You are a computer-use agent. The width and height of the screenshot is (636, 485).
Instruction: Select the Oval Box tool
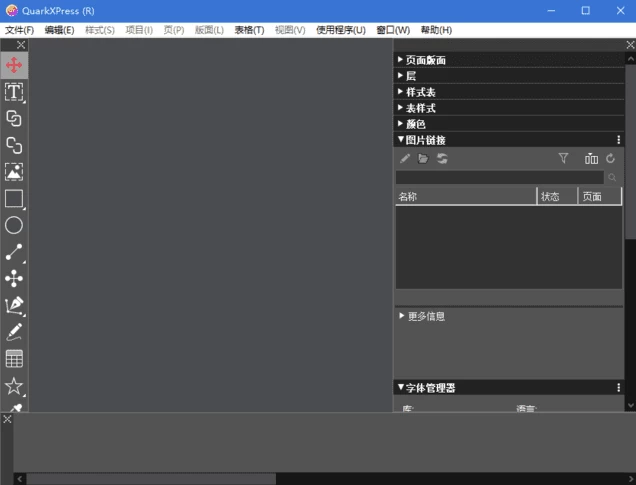(x=14, y=225)
